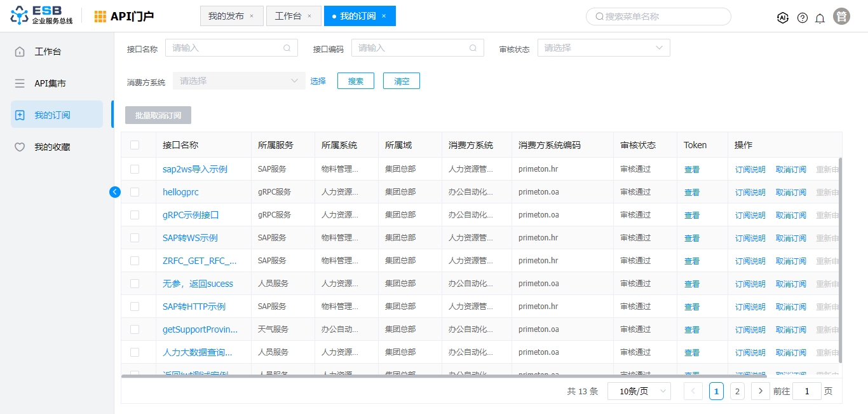Close the 我的发布 tab
868x414 pixels.
[252, 16]
